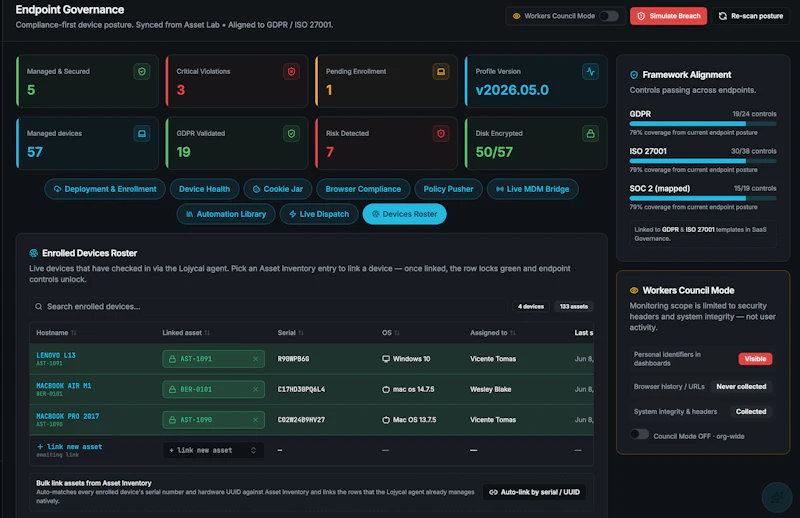
Task: Click the warning icon on Risk Detected card
Action: [x=441, y=134]
